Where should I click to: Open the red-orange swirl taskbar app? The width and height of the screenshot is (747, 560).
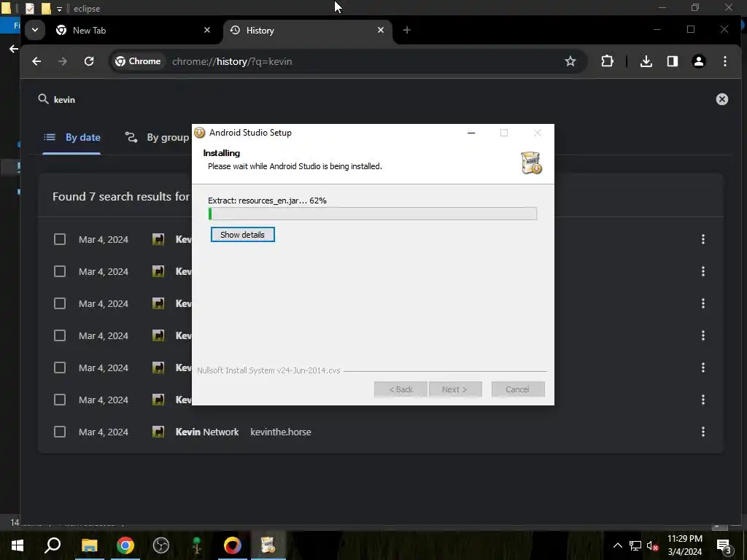(x=233, y=545)
